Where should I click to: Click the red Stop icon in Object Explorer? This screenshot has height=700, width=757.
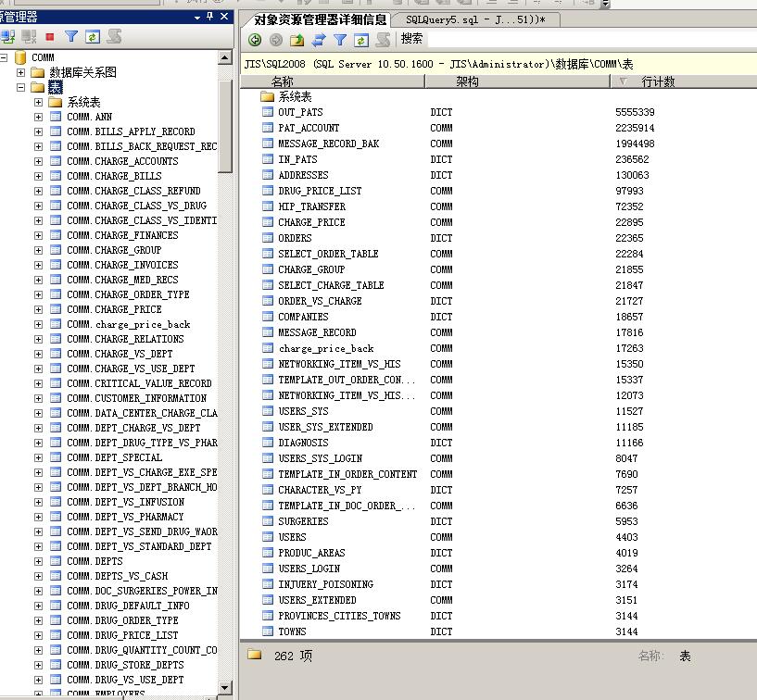point(50,37)
